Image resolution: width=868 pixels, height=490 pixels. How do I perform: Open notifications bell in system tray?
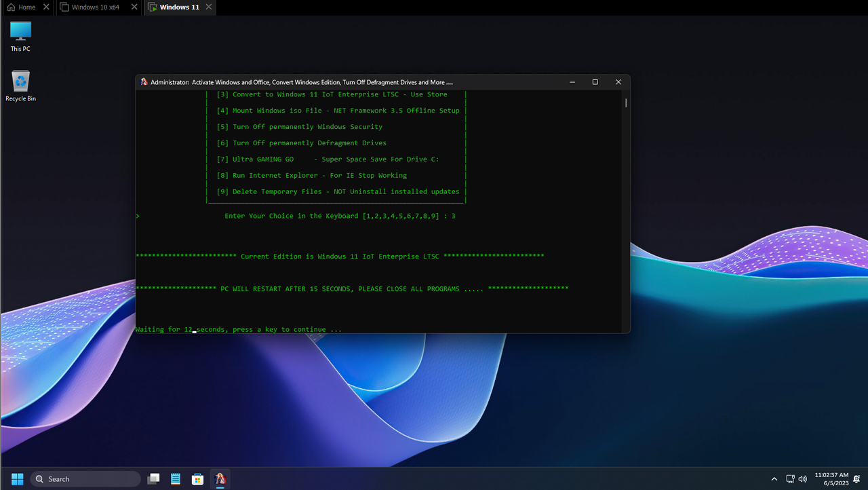[x=857, y=479]
